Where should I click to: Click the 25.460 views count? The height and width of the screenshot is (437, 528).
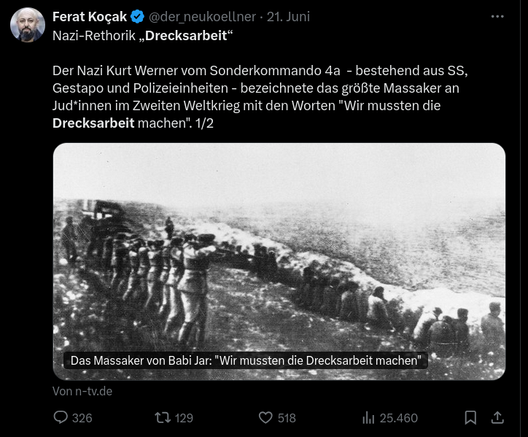[399, 418]
